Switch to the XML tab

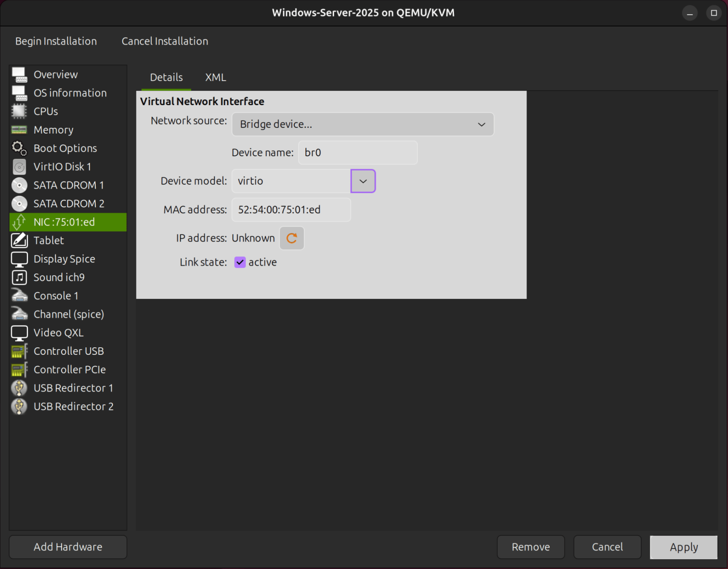point(215,77)
